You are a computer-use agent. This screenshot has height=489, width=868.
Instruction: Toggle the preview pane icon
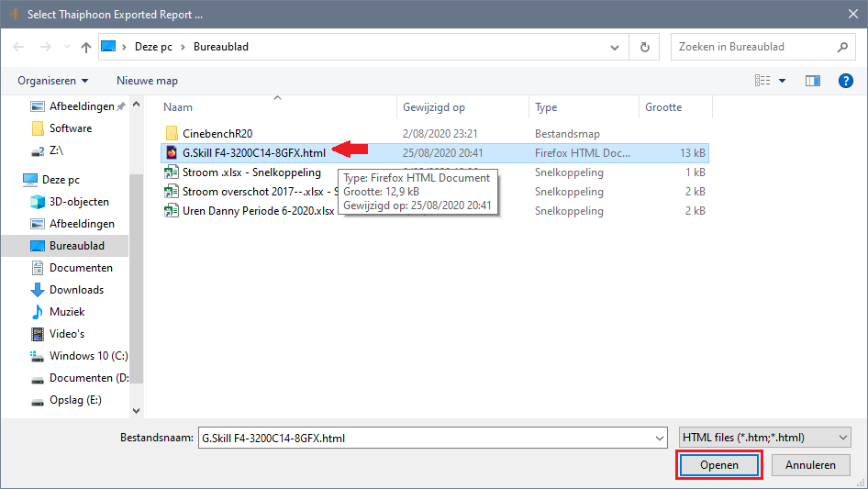813,81
